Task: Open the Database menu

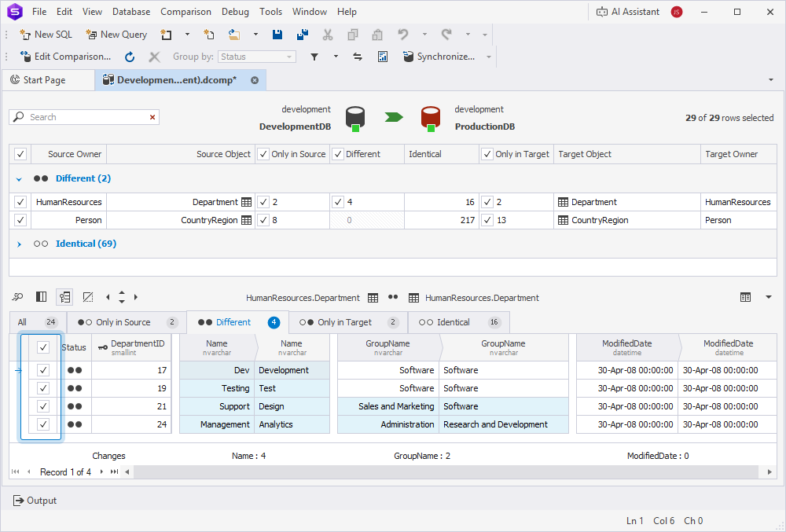Action: (x=130, y=11)
